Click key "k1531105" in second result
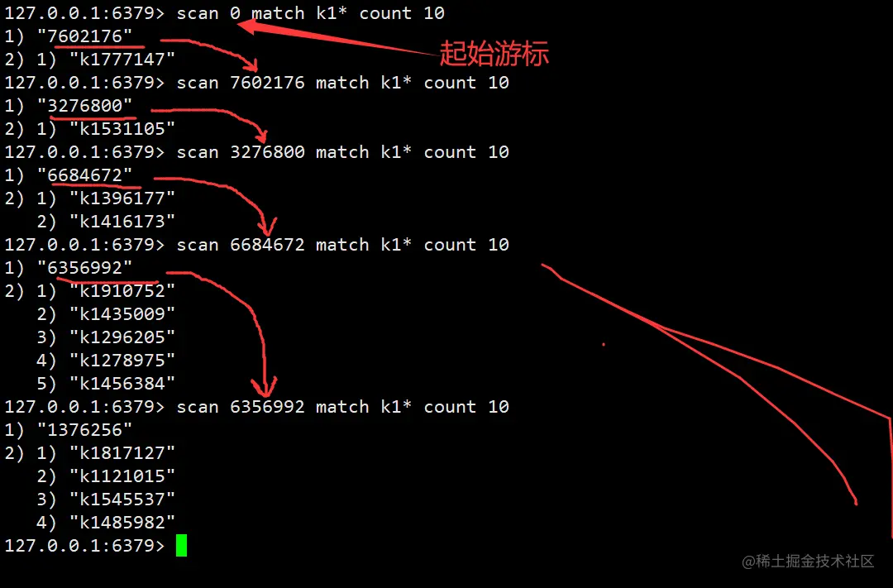Image resolution: width=893 pixels, height=588 pixels. [122, 129]
